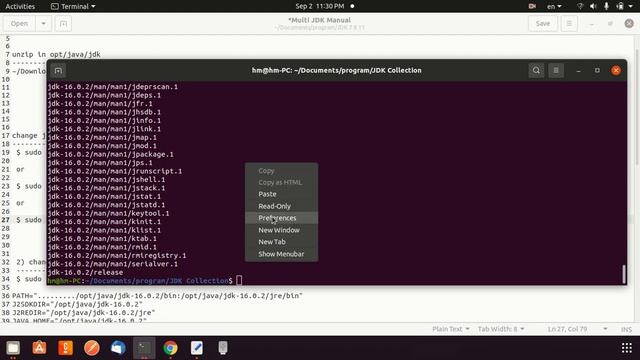Screen dimensions: 640x360
Task: Open Thunderbird mail from the dock
Action: (x=118, y=348)
